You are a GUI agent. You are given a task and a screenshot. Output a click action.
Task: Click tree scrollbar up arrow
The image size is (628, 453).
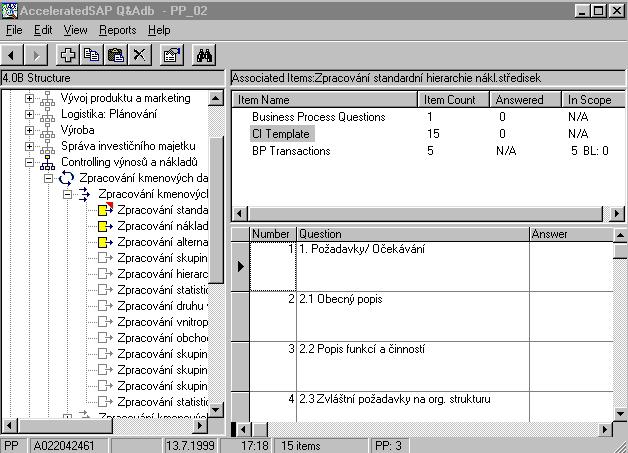(215, 98)
